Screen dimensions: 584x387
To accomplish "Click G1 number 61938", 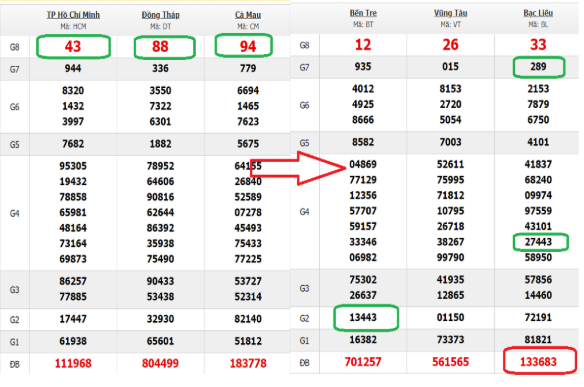I will point(73,341).
